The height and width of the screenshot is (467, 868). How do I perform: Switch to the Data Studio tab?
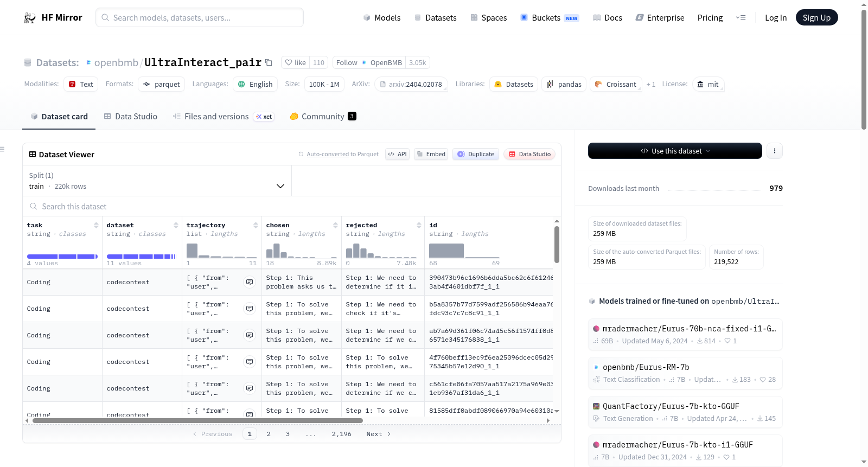pyautogui.click(x=130, y=117)
